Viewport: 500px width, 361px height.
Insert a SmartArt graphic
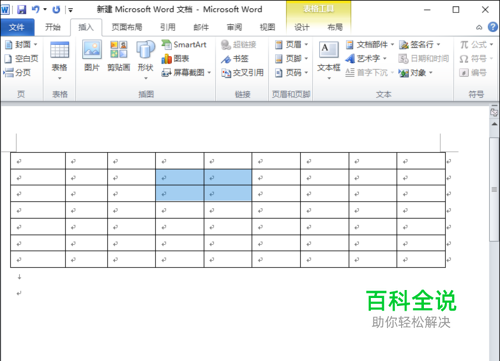point(184,44)
